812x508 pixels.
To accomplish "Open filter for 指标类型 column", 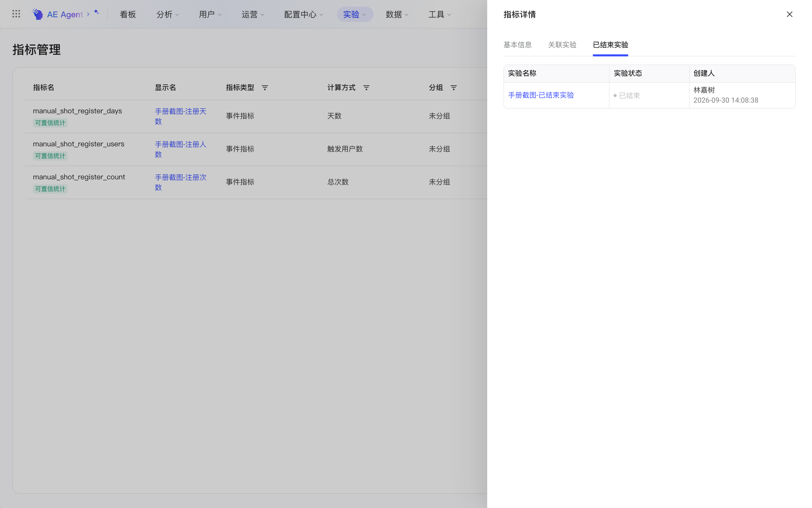I will click(265, 88).
